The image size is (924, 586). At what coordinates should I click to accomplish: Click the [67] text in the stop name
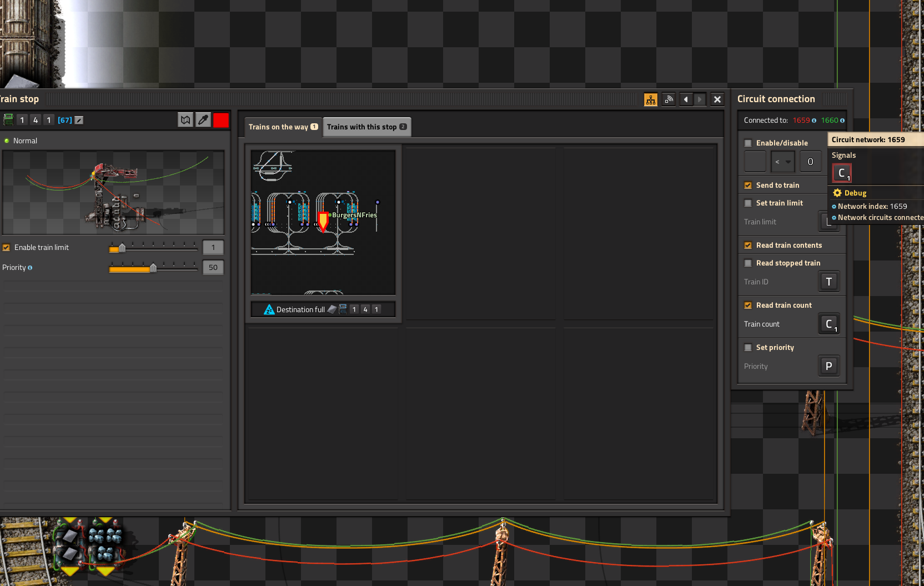pyautogui.click(x=65, y=120)
